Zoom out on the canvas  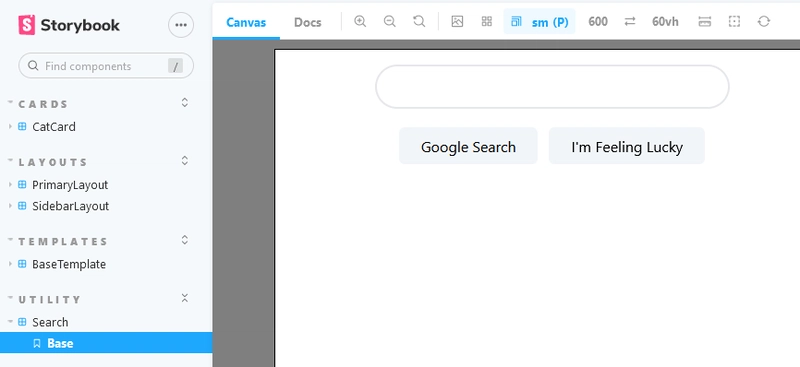390,21
